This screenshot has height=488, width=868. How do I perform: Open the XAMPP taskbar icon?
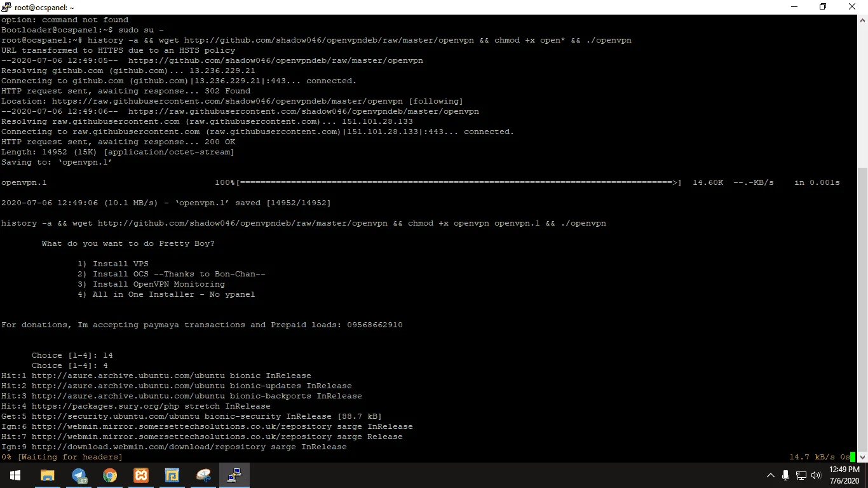(141, 475)
